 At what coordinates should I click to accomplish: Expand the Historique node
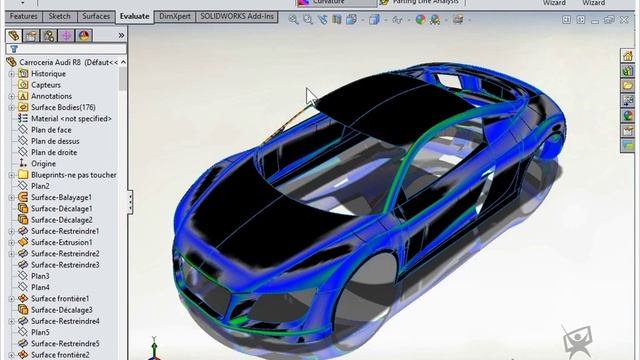pos(11,74)
